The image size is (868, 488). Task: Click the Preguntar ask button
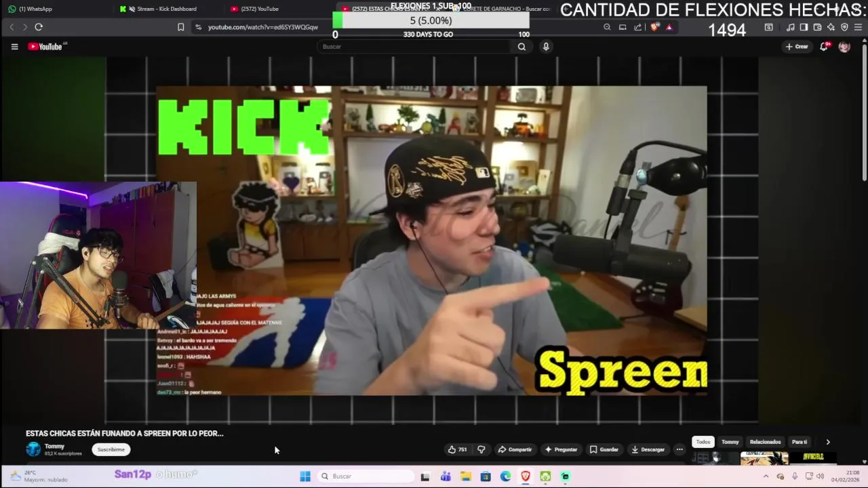pyautogui.click(x=561, y=449)
